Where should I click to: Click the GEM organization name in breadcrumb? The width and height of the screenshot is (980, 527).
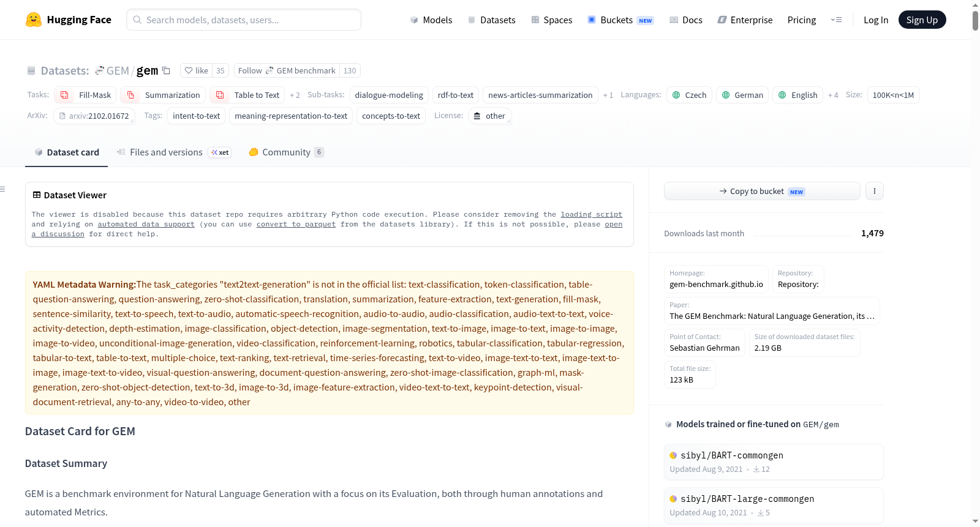coord(118,70)
